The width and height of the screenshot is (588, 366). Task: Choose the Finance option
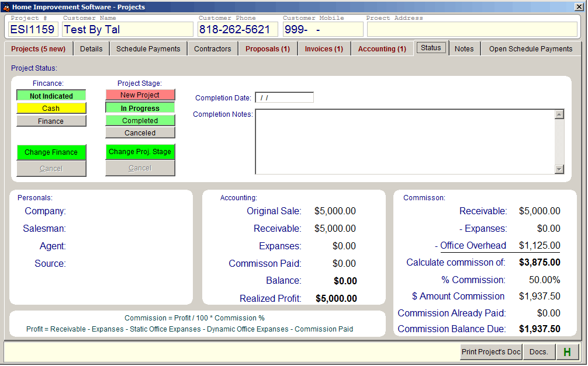[x=51, y=121]
